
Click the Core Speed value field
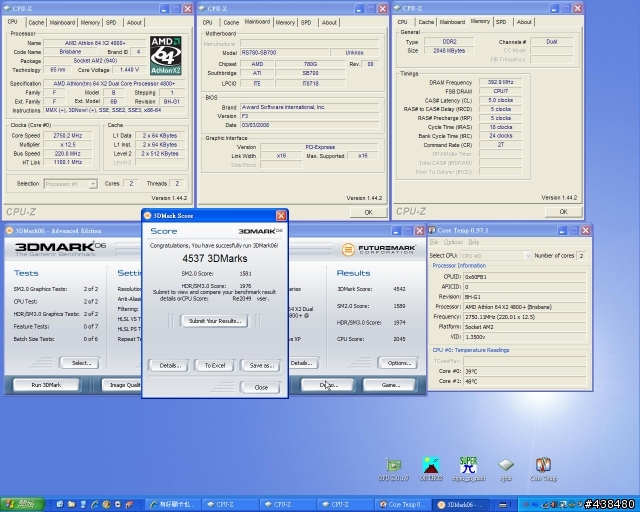coord(68,136)
